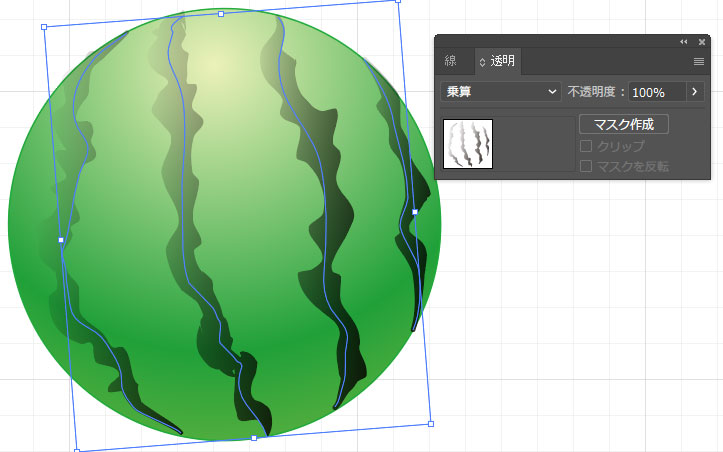This screenshot has width=723, height=452.
Task: Click the left-middle bounding box handle
Action: (61, 240)
